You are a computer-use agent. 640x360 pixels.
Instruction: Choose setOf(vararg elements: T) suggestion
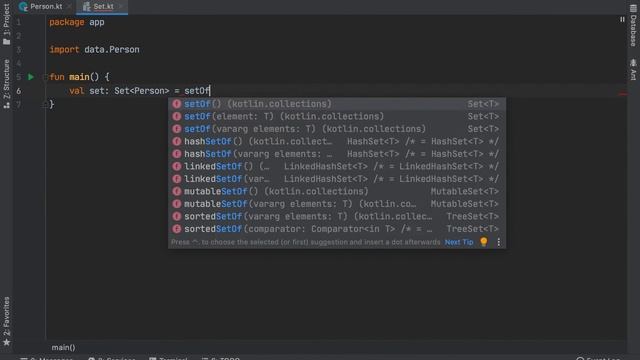(337, 129)
